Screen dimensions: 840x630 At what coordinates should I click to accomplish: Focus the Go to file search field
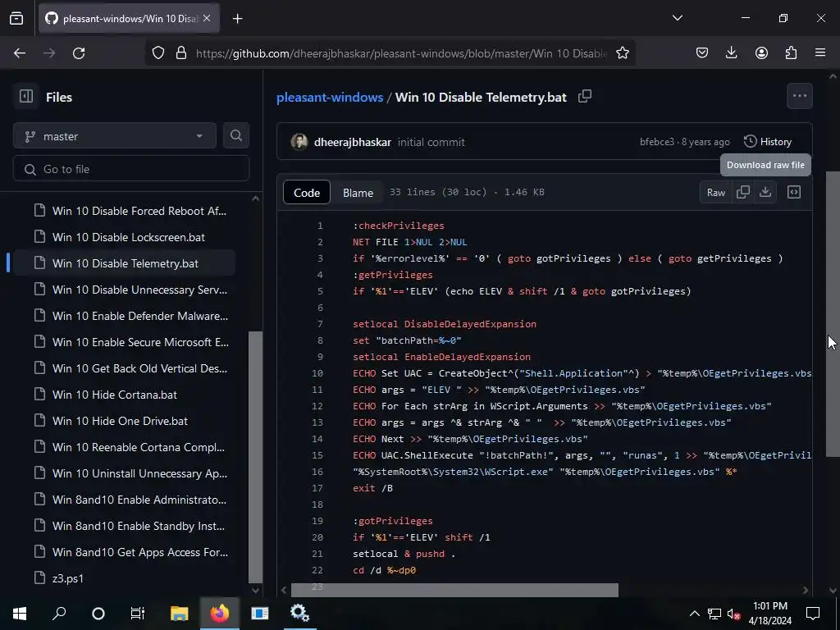click(131, 169)
